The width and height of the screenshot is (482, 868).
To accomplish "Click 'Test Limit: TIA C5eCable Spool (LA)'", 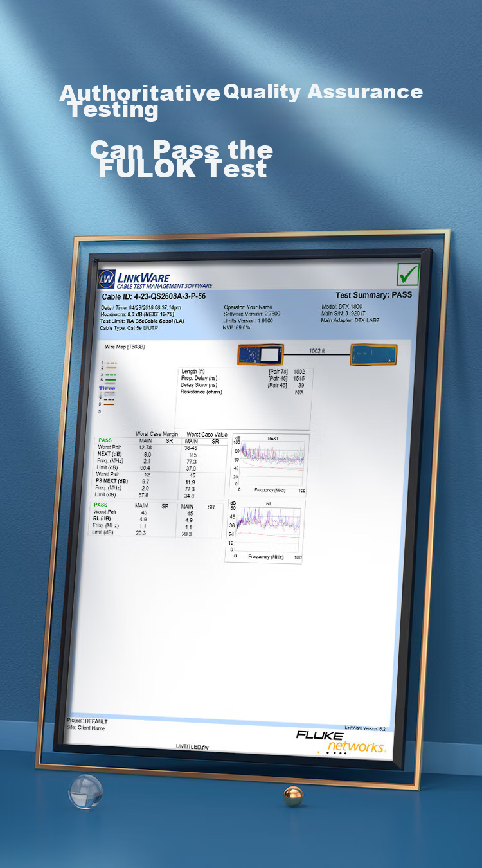I will click(142, 321).
